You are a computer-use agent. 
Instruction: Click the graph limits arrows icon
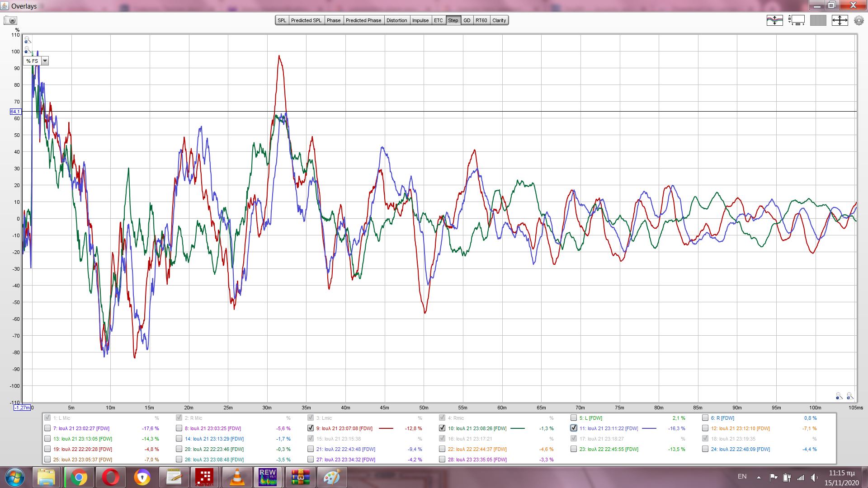[x=840, y=20]
